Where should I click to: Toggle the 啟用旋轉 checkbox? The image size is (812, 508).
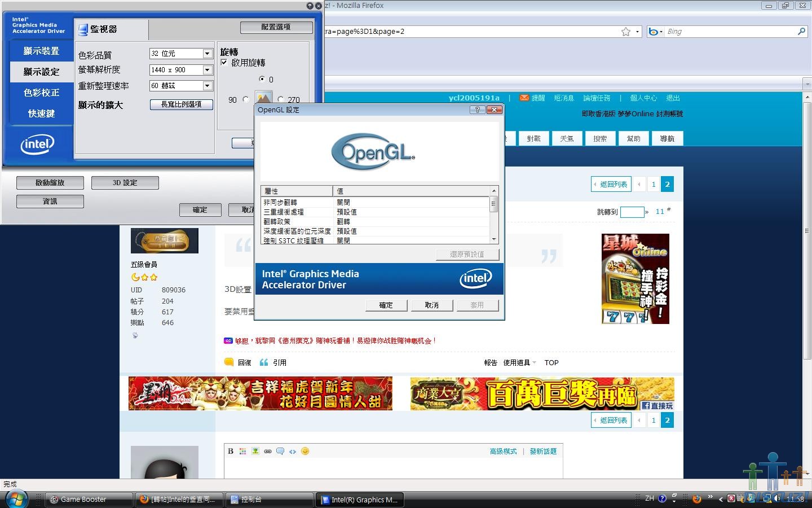click(x=224, y=63)
